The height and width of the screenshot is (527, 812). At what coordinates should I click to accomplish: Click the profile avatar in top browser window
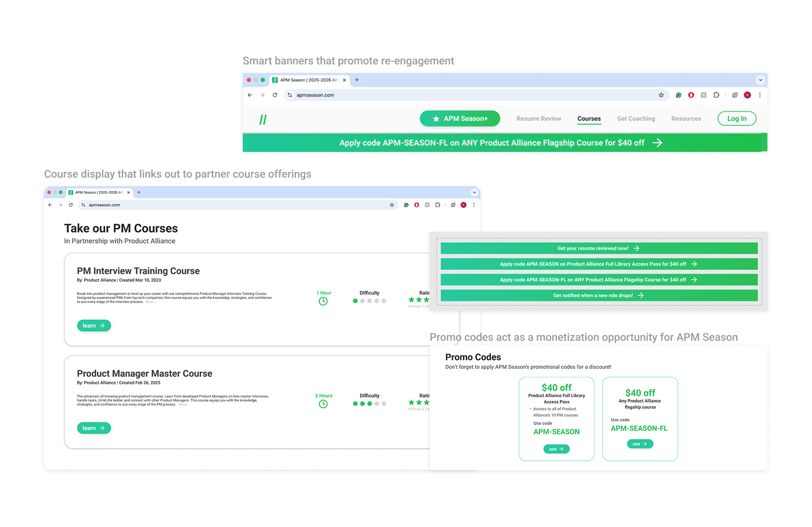click(x=747, y=95)
